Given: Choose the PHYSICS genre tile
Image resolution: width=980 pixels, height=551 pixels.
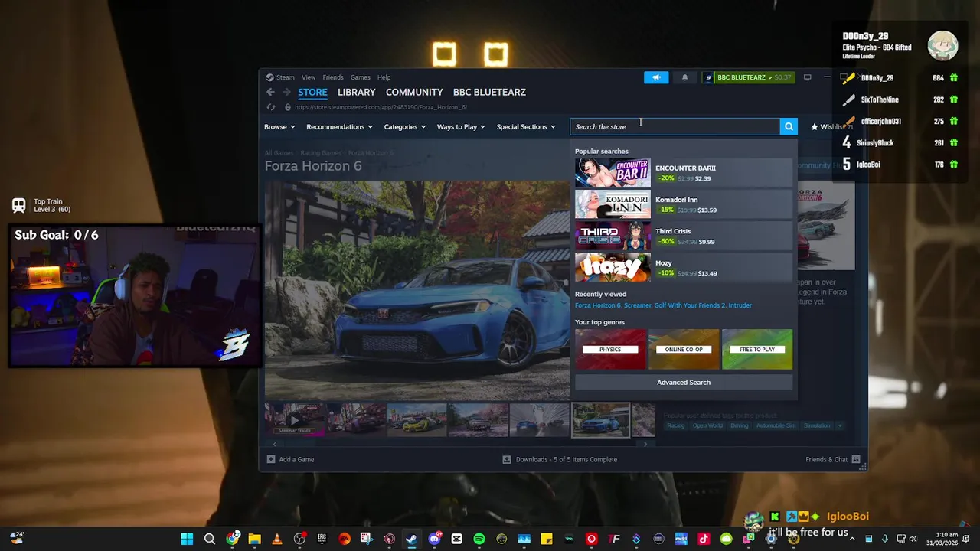Looking at the screenshot, I should coord(610,349).
